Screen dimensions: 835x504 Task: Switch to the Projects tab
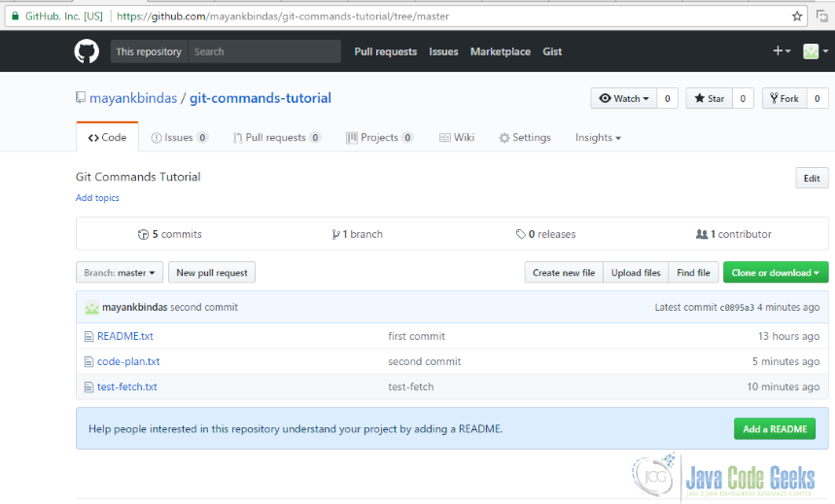pos(380,137)
